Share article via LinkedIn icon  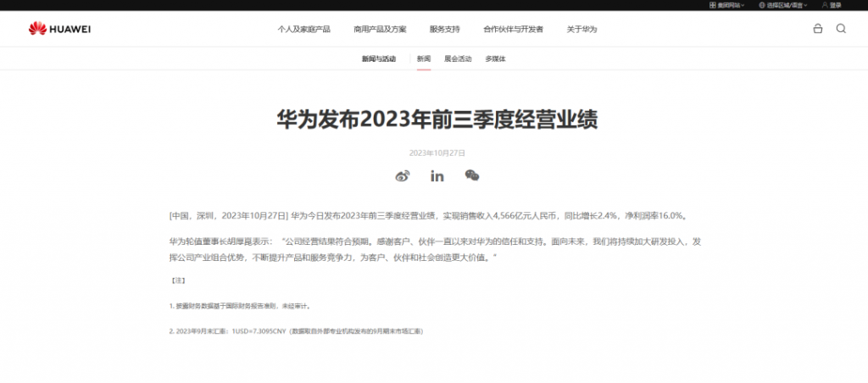pos(437,176)
